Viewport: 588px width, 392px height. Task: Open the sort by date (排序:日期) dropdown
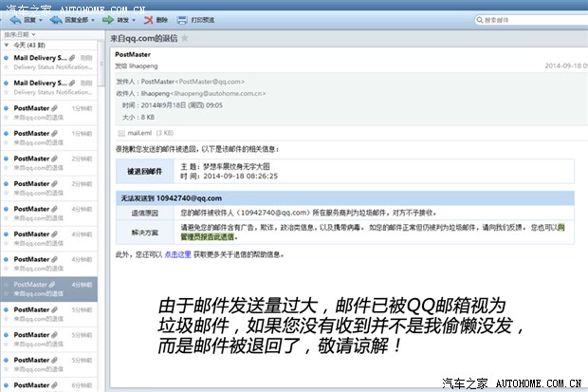pos(20,34)
